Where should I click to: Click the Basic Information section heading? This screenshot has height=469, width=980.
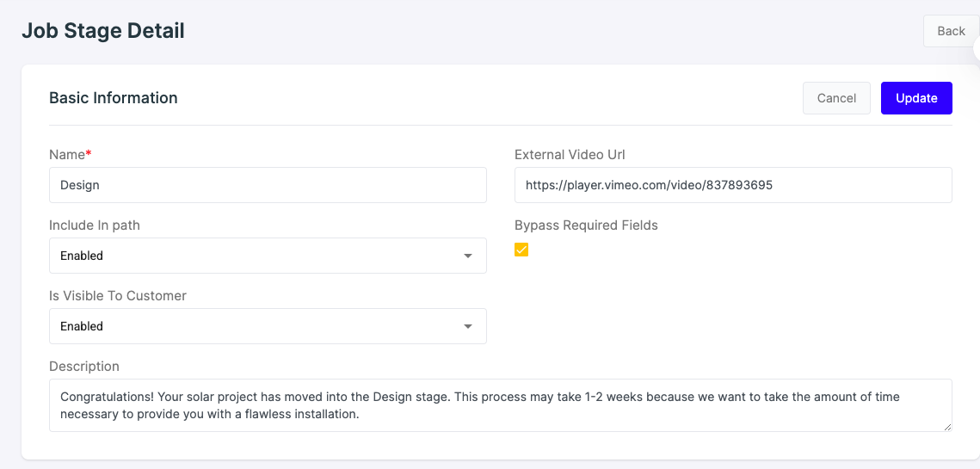coord(113,98)
